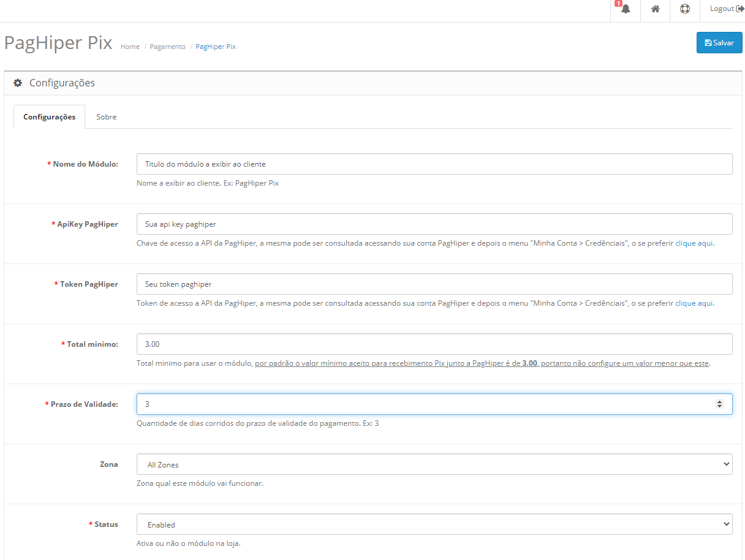The image size is (745, 560).
Task: Focus the Total minimo field
Action: point(434,344)
